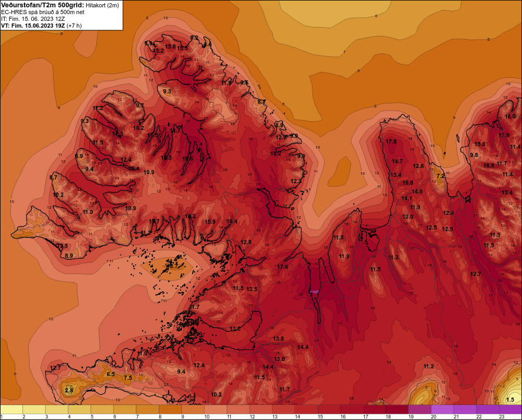This screenshot has width=522, height=420.
Task: Click the 1.5 temperature value
Action: coord(510,400)
